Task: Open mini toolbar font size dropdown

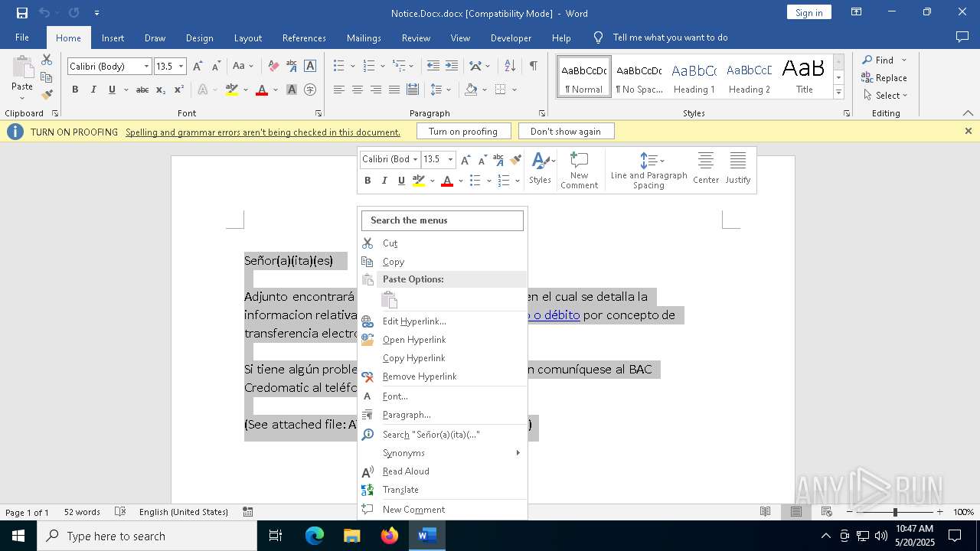Action: (450, 159)
